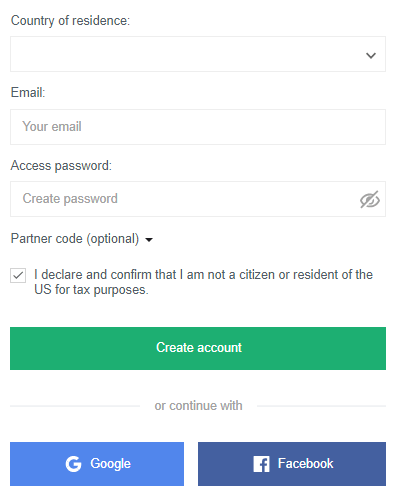This screenshot has height=496, width=396.
Task: Click the checkmark inside the checkbox
Action: tap(18, 276)
